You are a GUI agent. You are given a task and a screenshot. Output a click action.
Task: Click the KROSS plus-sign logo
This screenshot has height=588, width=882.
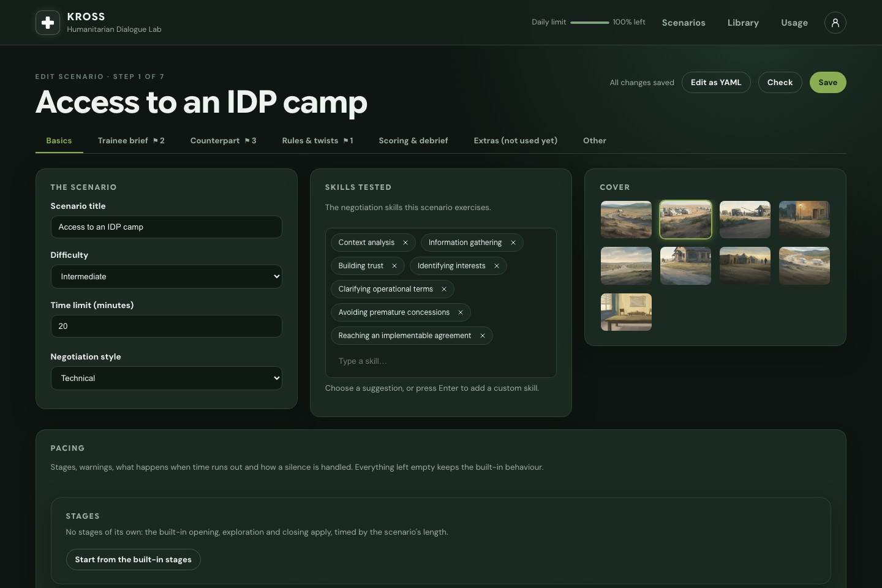(48, 23)
